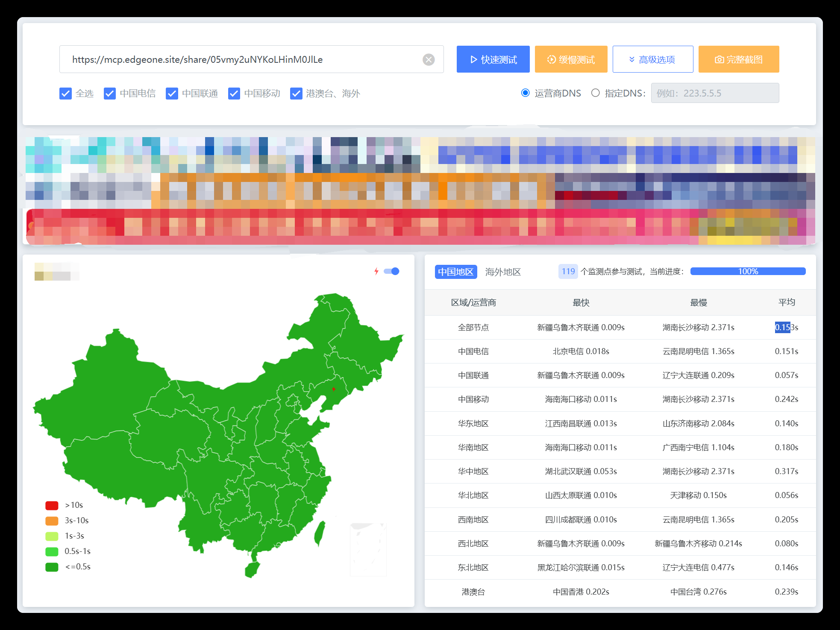Click the lightning marker on the map
Viewport: 840px width, 630px height.
pos(334,389)
